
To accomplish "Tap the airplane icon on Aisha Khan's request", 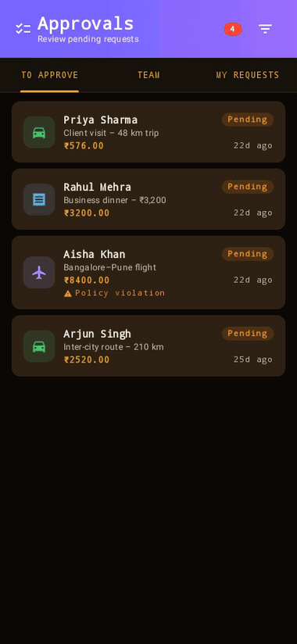I will click(x=39, y=272).
